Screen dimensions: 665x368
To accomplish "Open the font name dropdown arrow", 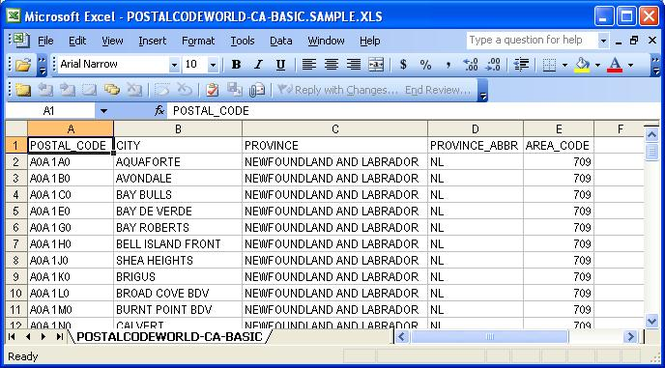I will pyautogui.click(x=174, y=65).
